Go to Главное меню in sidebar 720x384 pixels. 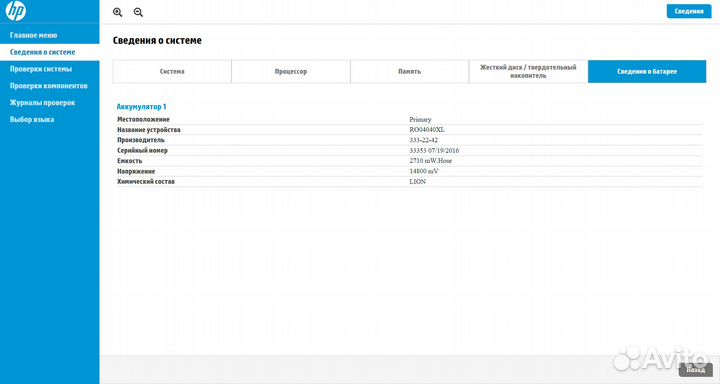point(34,35)
